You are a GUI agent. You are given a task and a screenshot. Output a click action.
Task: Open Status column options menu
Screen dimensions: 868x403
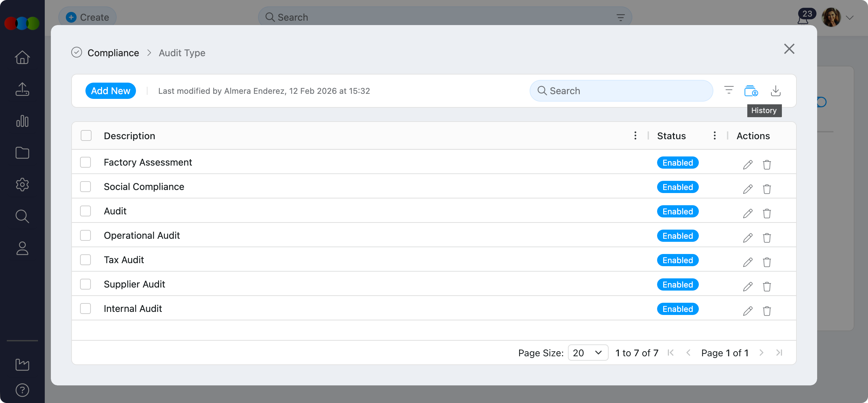714,135
